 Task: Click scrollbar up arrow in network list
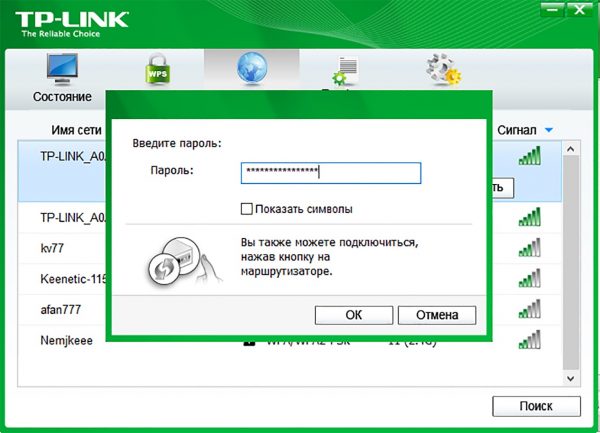click(571, 149)
